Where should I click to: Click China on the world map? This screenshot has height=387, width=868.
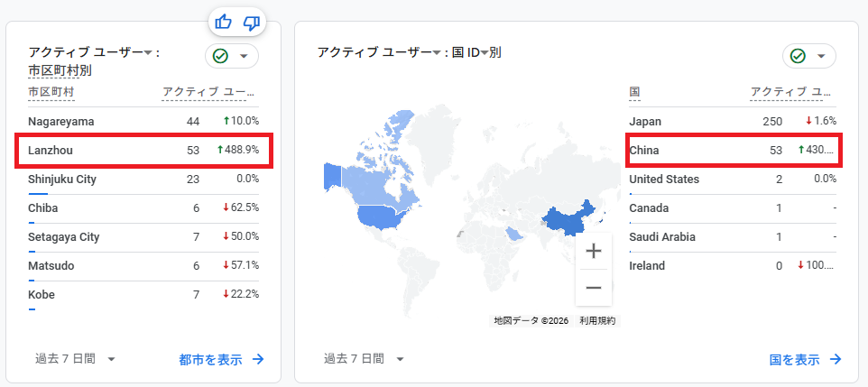[568, 218]
